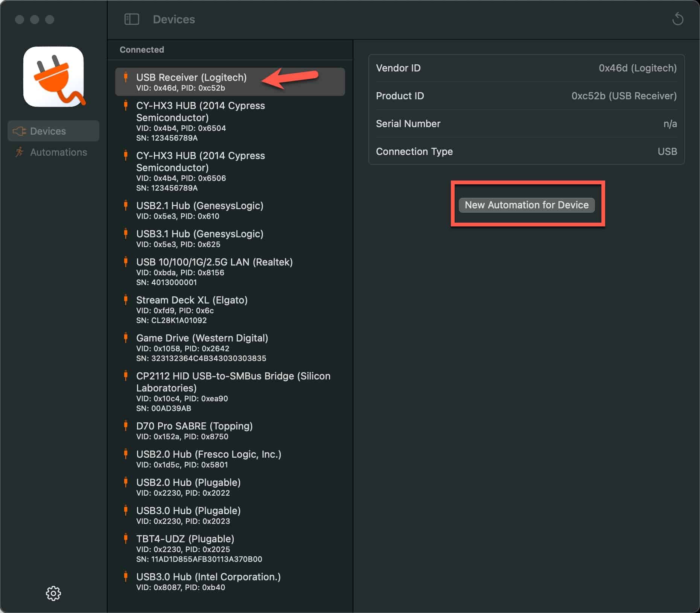Select USB3.0 Hub (Plugable)
Screen dimensions: 700x613
[x=230, y=515]
